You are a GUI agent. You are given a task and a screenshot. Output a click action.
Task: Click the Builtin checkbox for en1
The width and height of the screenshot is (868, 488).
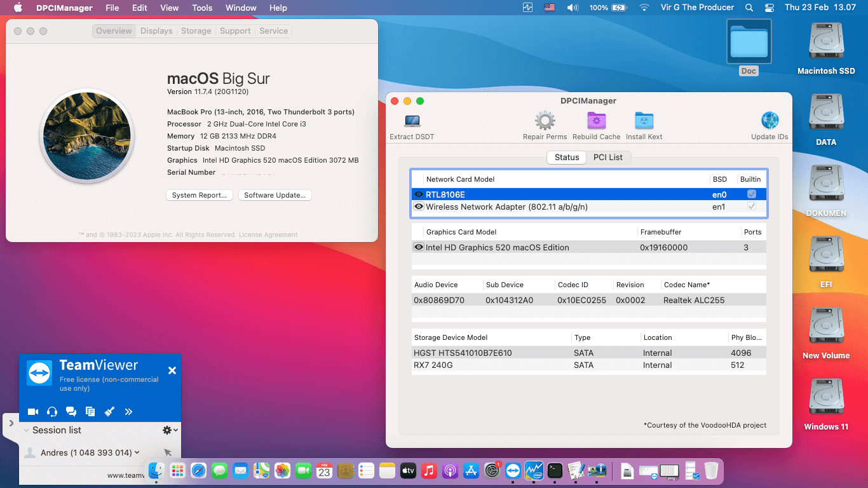[752, 207]
